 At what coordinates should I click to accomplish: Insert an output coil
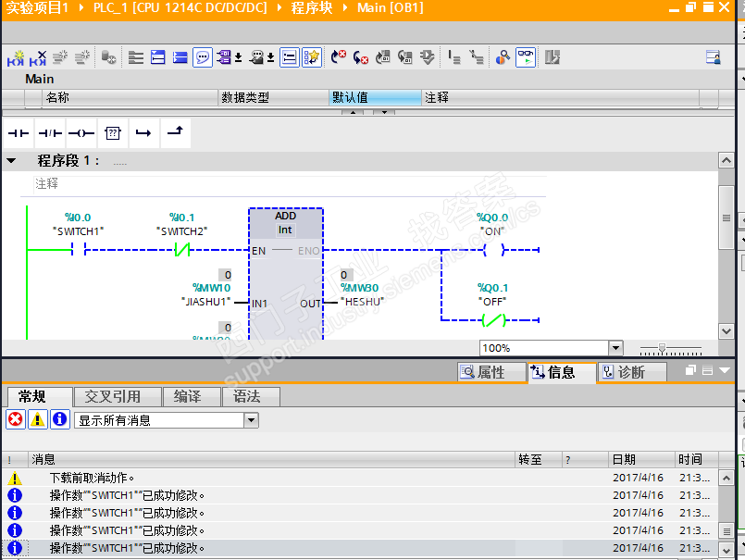click(81, 132)
